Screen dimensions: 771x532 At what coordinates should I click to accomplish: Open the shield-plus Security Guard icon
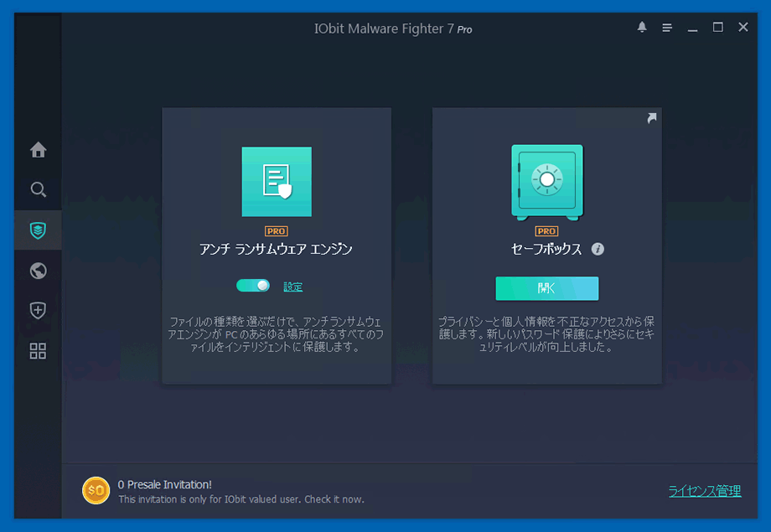[x=38, y=310]
